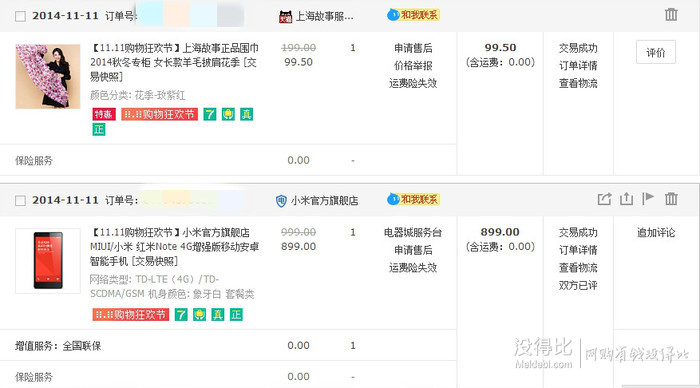Click the 评价 button for scarf order

[x=656, y=52]
